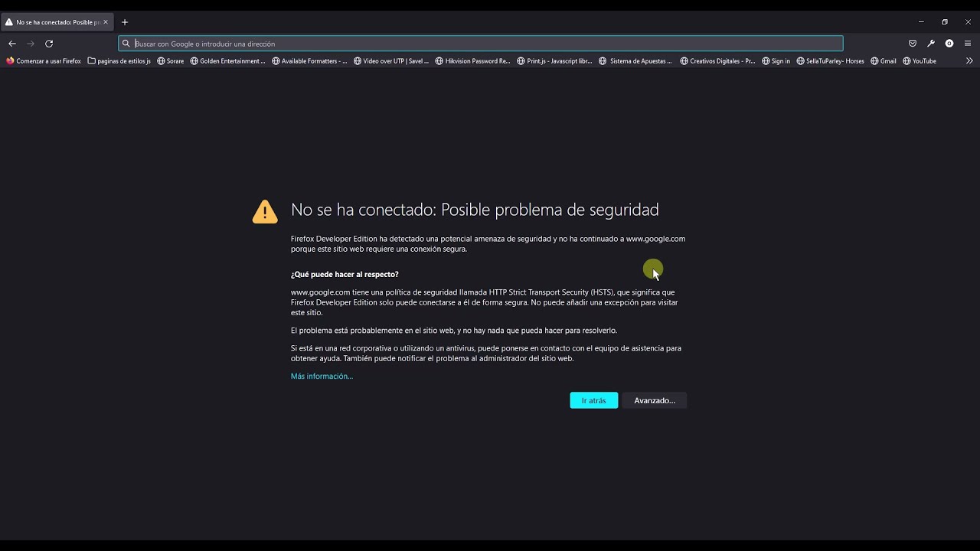Screen dimensions: 980x551
Task: Close the Firefox window
Action: [x=968, y=22]
